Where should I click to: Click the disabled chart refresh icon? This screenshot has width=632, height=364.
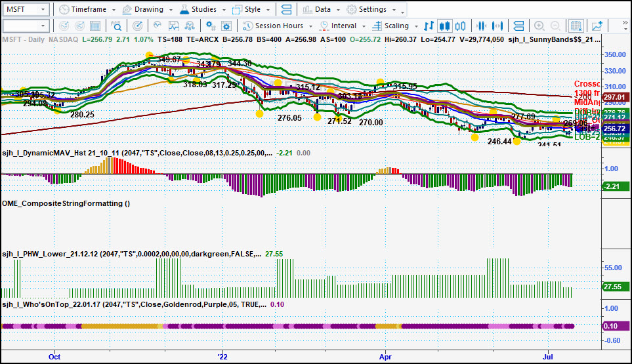(x=64, y=26)
